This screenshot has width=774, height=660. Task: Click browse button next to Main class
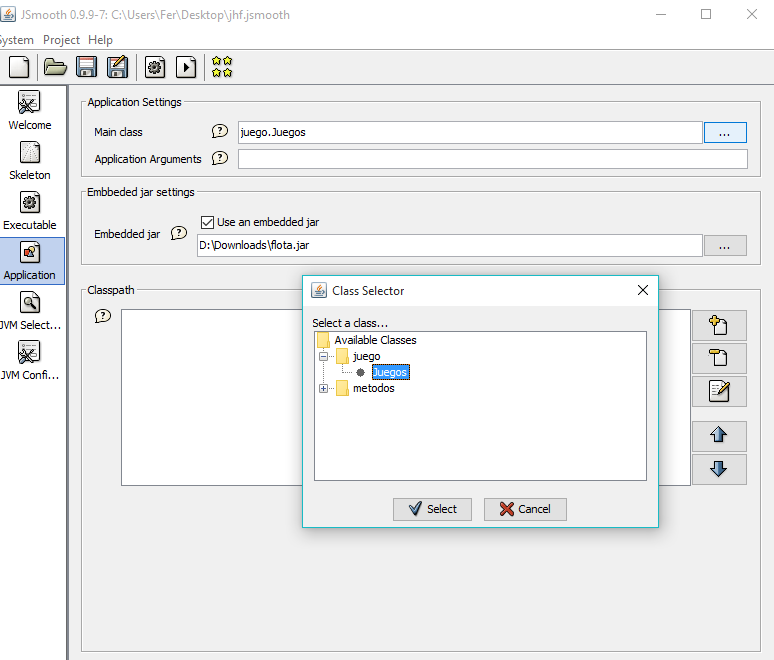pyautogui.click(x=725, y=132)
